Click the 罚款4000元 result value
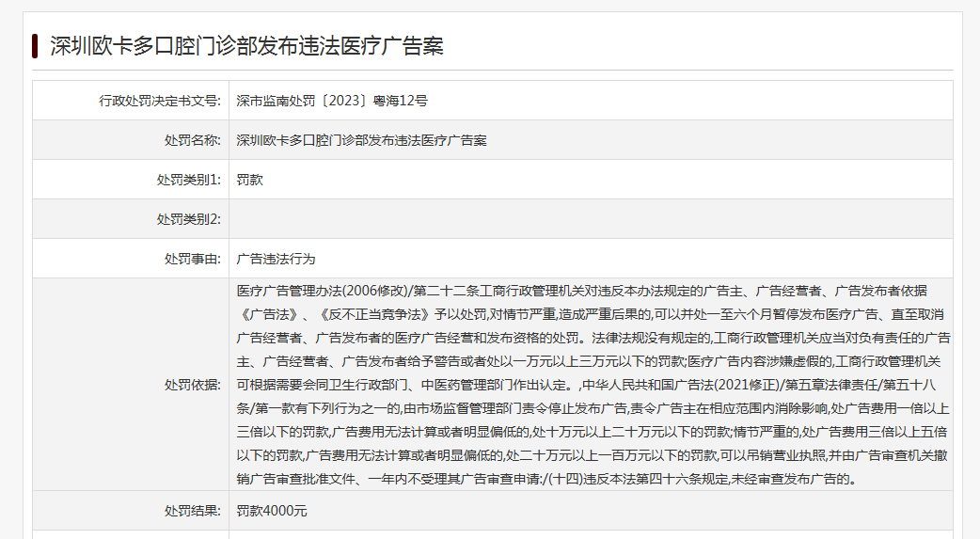 271,511
